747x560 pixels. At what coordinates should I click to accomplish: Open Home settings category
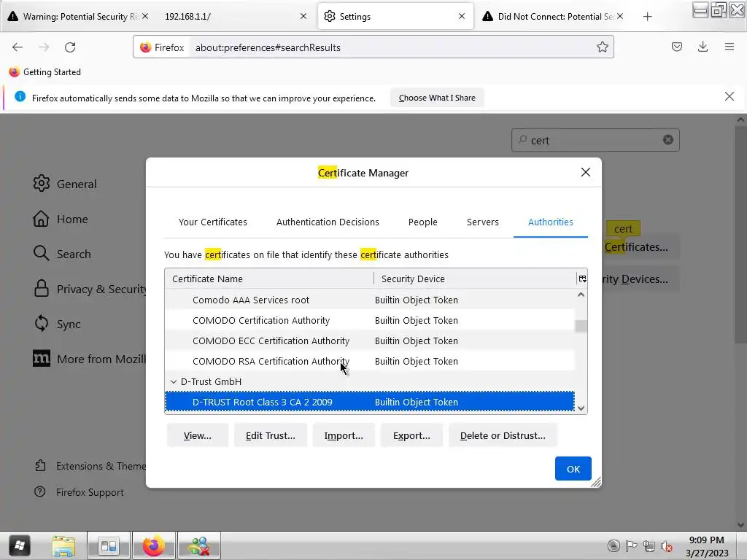click(61, 219)
